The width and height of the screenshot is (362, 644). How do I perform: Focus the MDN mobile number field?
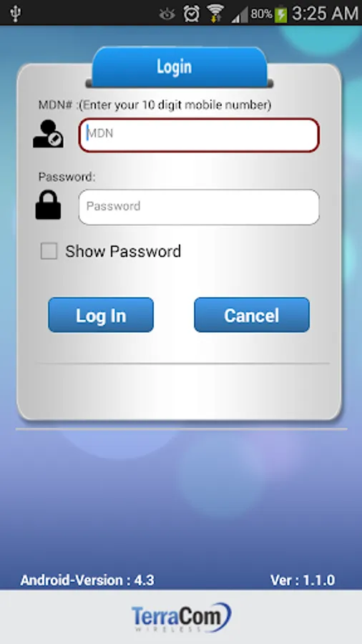click(x=199, y=135)
